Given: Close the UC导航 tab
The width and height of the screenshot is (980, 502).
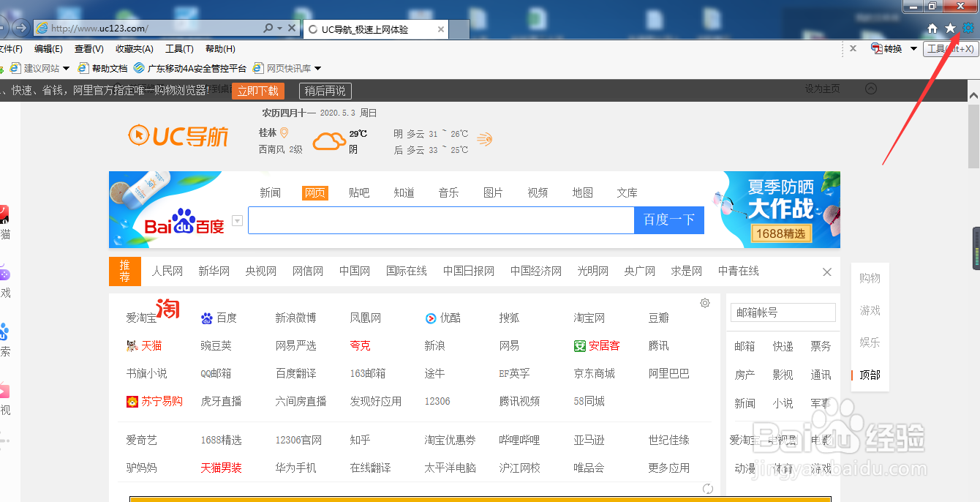Looking at the screenshot, I should [x=441, y=29].
